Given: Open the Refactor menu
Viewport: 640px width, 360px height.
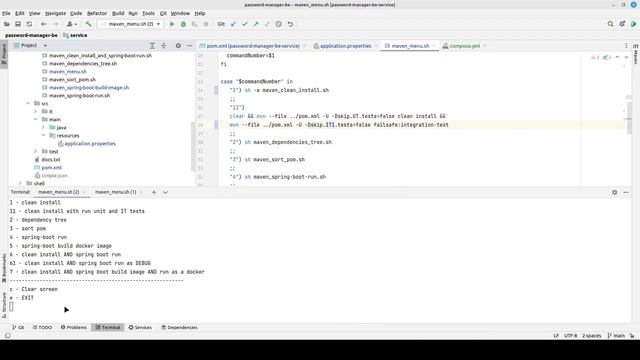Looking at the screenshot, I should (97, 13).
